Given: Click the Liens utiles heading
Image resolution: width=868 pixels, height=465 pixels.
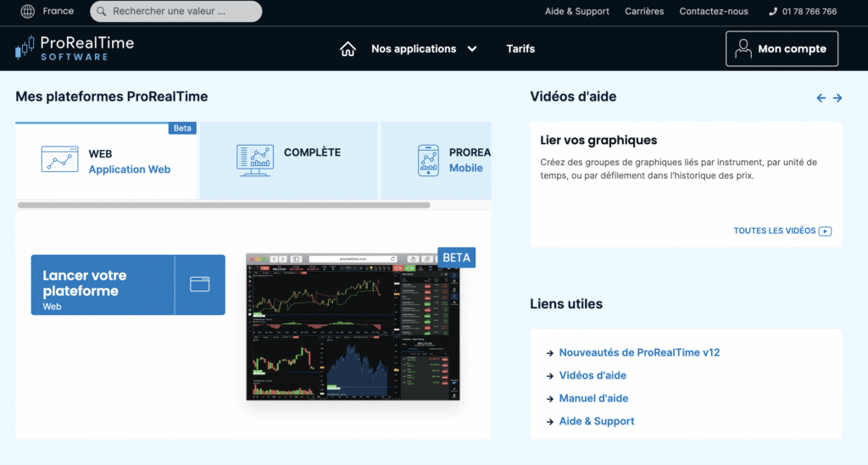Looking at the screenshot, I should (x=565, y=303).
